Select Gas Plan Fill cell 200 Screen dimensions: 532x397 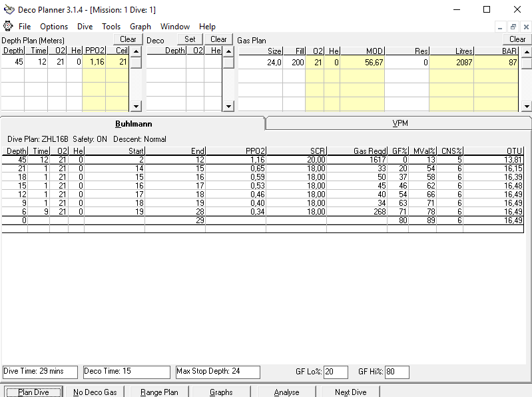point(294,63)
